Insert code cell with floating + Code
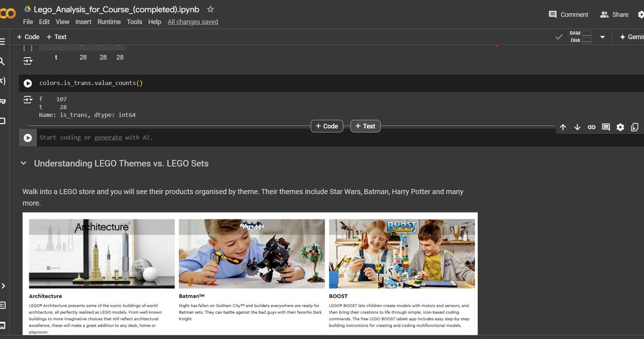The height and width of the screenshot is (339, 644). pos(327,126)
